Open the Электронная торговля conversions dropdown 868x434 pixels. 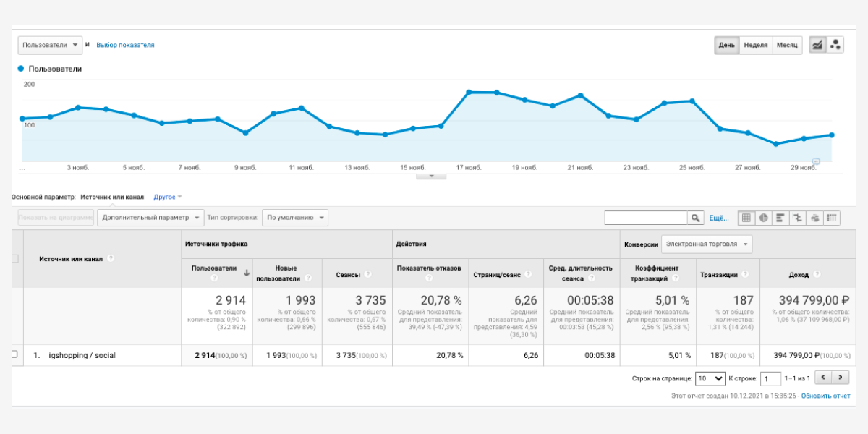pos(706,244)
